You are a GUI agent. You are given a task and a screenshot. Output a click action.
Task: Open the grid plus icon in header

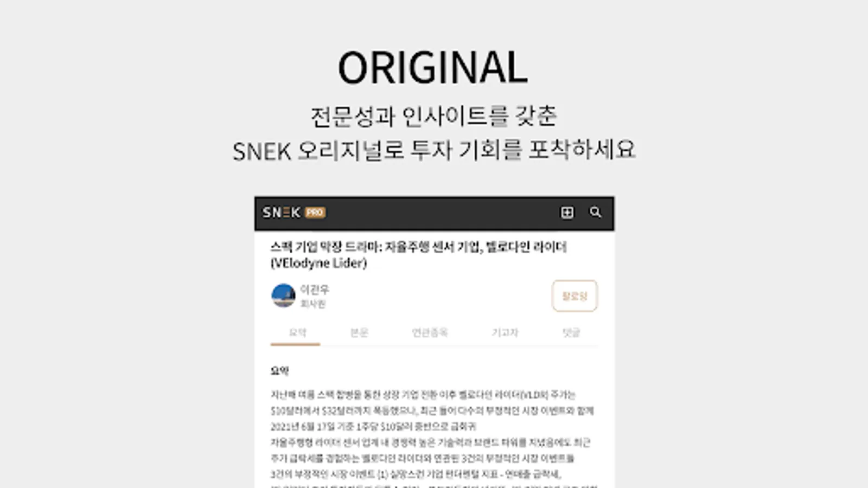[567, 213]
